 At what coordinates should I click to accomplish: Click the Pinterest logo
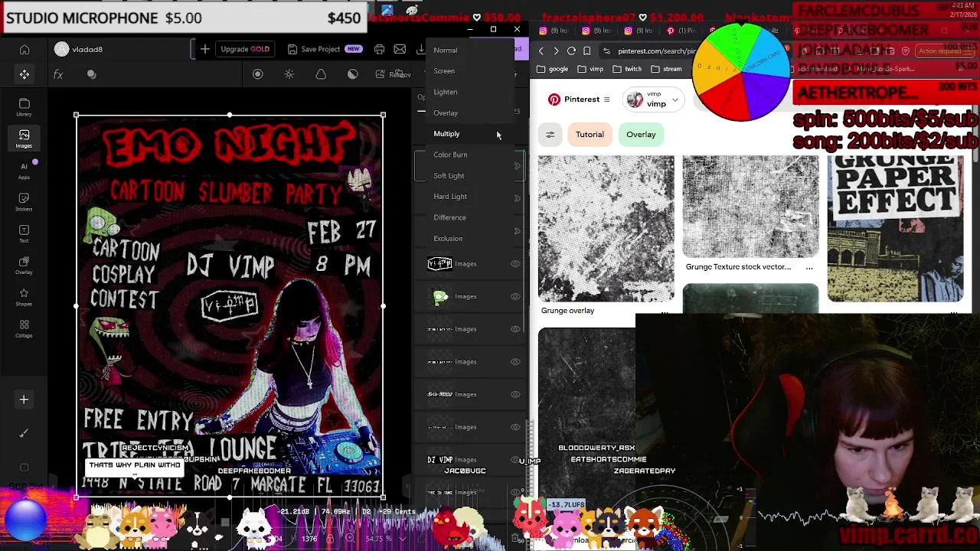pos(554,99)
